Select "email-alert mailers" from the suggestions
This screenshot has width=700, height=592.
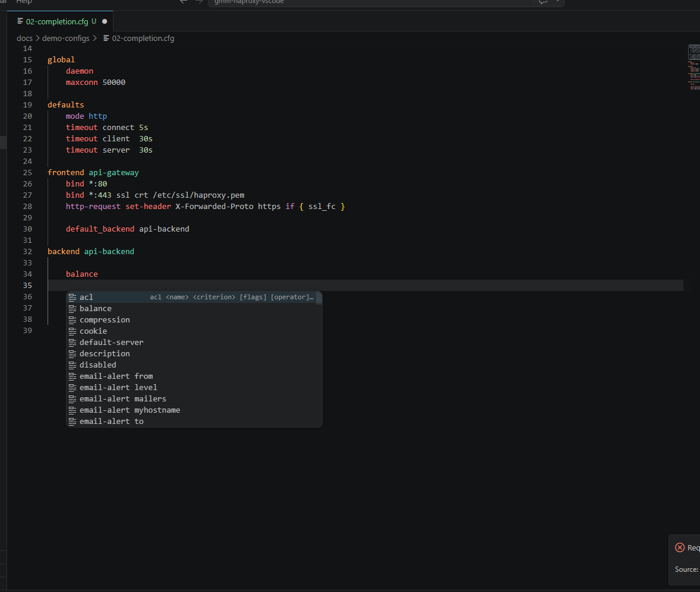point(118,398)
